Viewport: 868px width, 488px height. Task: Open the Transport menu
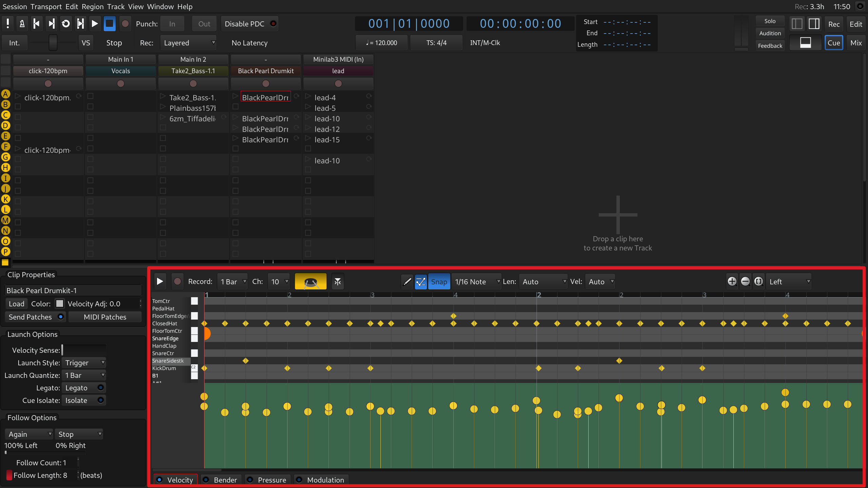(x=46, y=6)
